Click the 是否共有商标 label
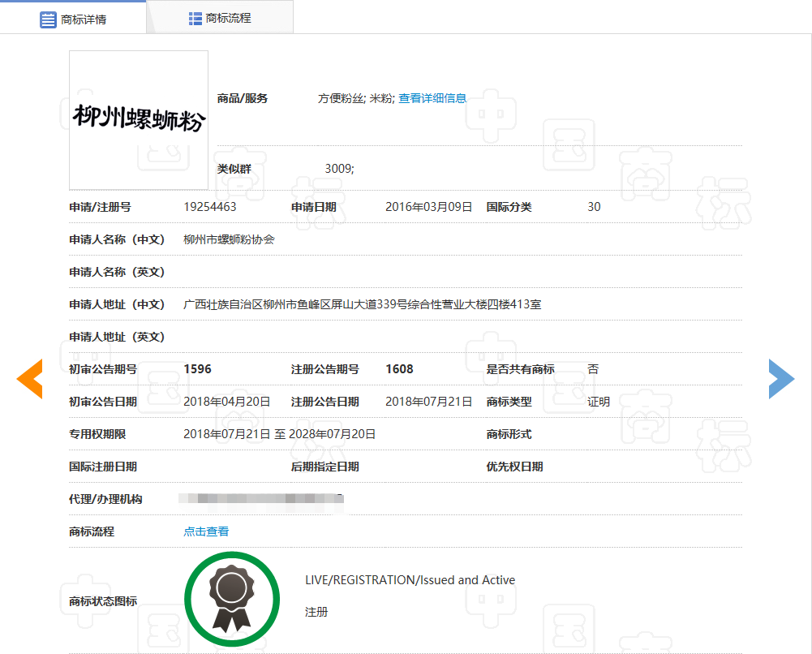 pyautogui.click(x=521, y=369)
